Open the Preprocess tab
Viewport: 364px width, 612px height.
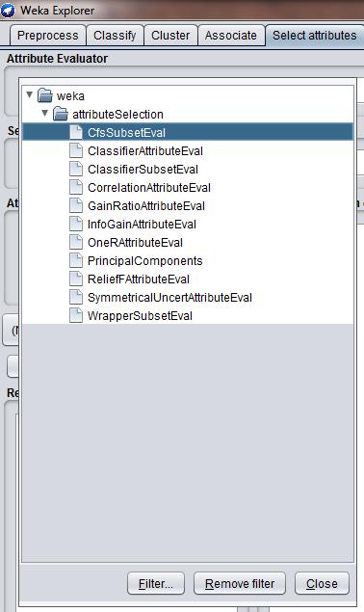pyautogui.click(x=47, y=36)
